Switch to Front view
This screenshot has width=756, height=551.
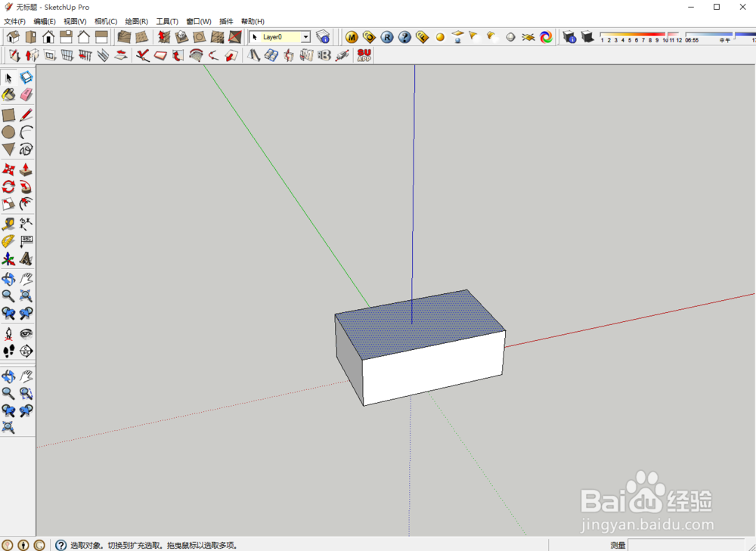48,37
